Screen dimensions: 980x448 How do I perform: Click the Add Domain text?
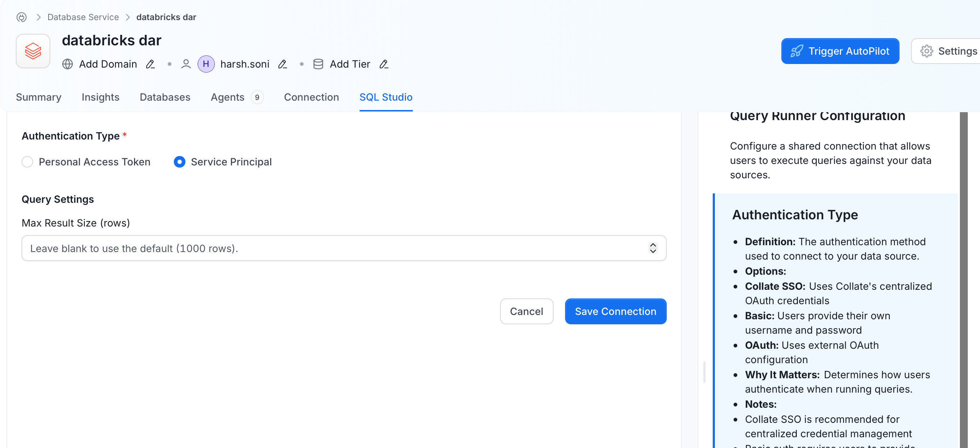108,64
